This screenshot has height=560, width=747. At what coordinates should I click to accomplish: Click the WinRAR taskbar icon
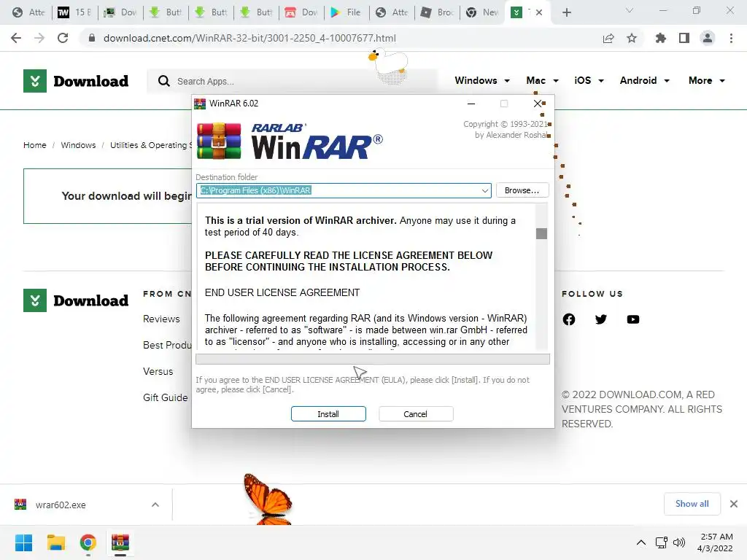[120, 542]
